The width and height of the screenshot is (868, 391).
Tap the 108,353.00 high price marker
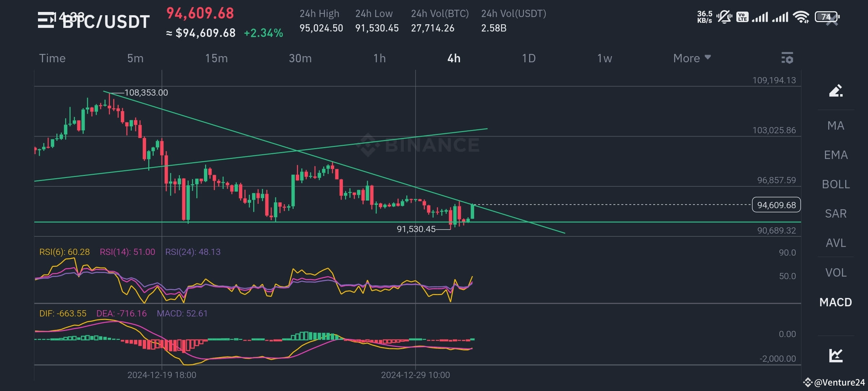tap(146, 93)
